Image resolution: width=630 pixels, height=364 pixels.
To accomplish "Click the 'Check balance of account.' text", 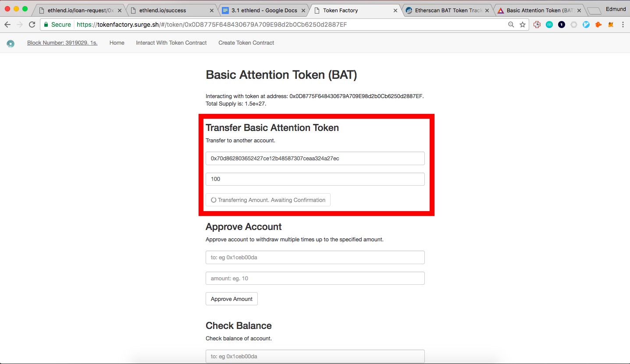I will tap(238, 339).
